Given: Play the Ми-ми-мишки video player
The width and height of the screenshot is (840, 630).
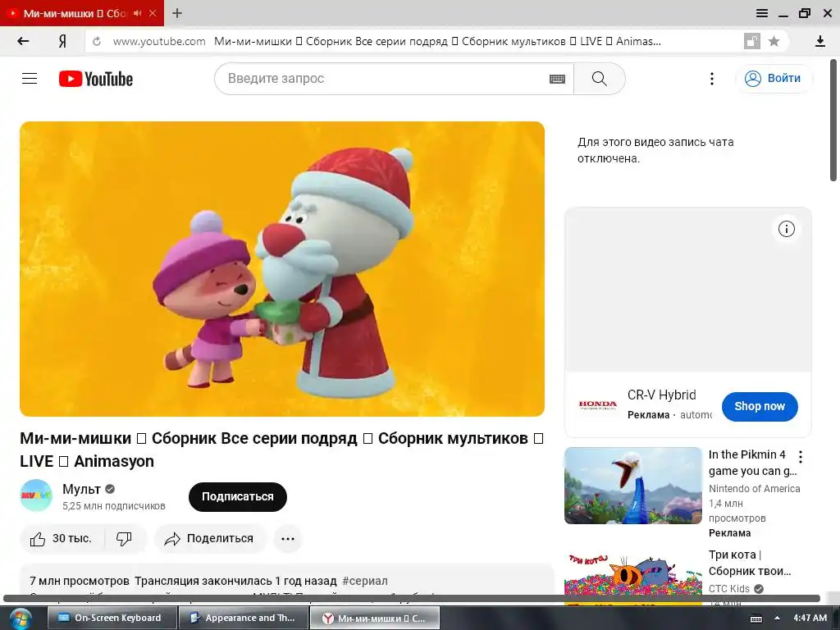Looking at the screenshot, I should tap(282, 269).
